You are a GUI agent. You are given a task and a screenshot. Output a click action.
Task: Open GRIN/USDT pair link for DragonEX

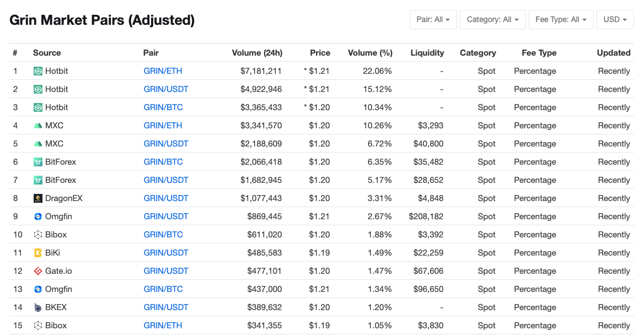tap(166, 198)
